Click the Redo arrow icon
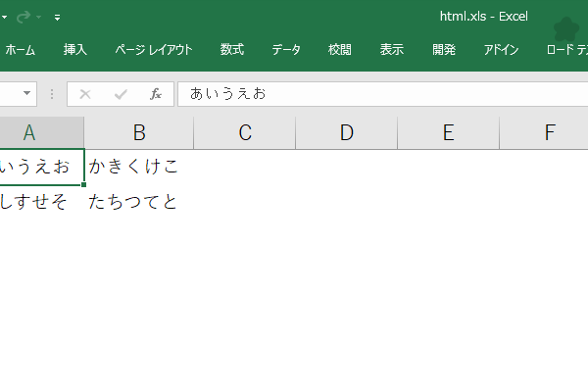 click(24, 17)
